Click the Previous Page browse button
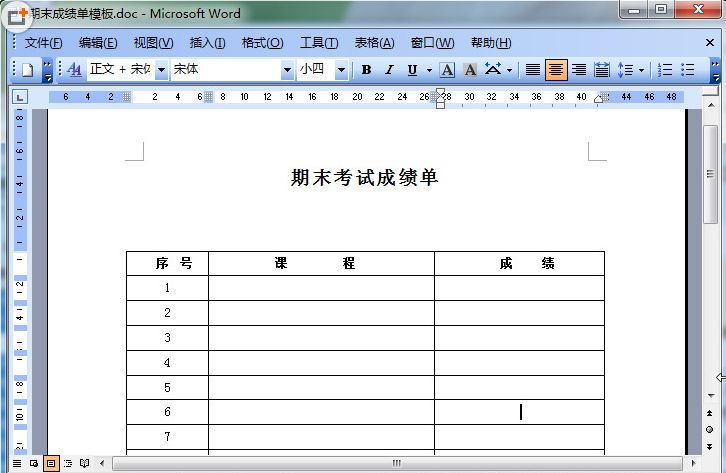 (710, 413)
